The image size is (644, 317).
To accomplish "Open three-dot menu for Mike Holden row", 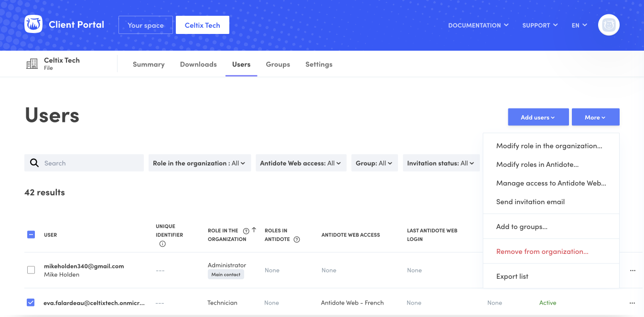I will pyautogui.click(x=633, y=271).
